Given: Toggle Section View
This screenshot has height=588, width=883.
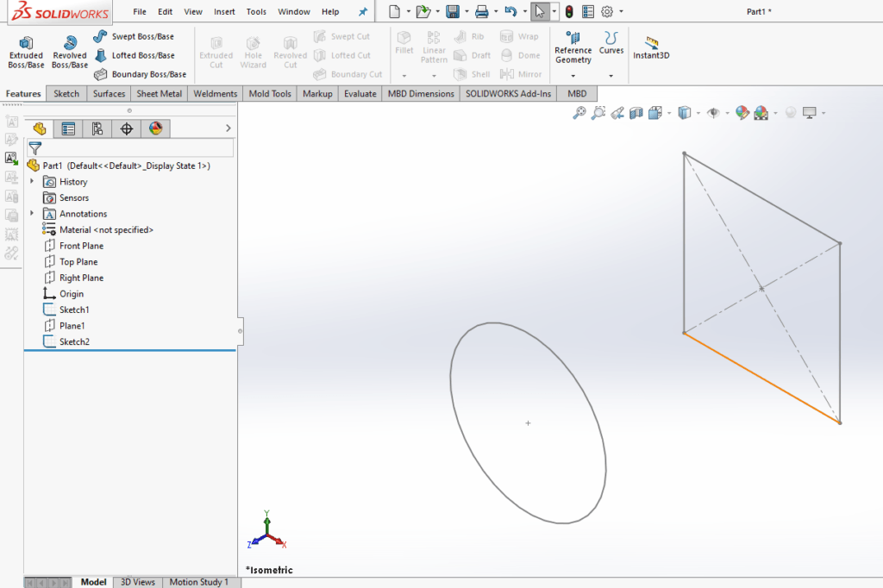Looking at the screenshot, I should 636,113.
